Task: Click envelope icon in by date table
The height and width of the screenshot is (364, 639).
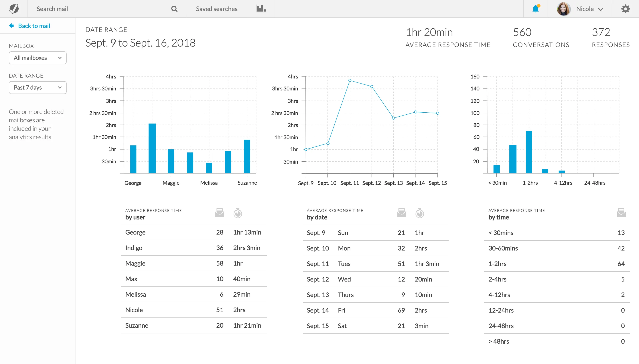Action: (x=401, y=213)
